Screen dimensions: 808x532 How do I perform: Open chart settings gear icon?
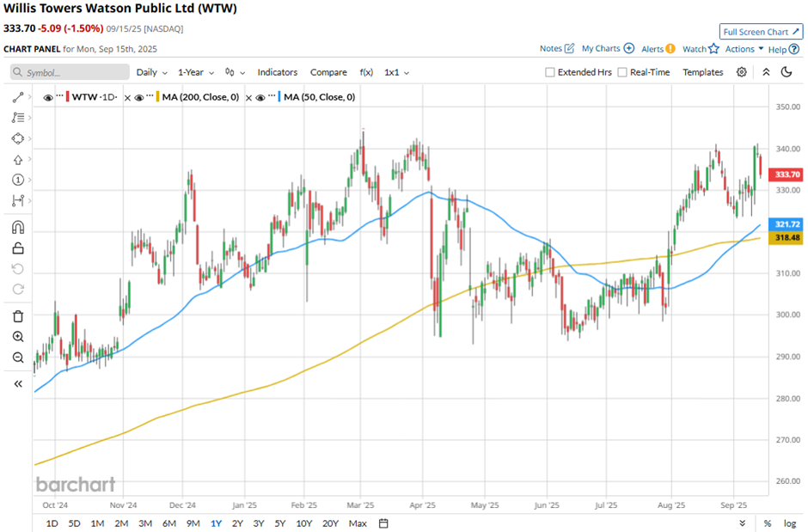coord(742,72)
